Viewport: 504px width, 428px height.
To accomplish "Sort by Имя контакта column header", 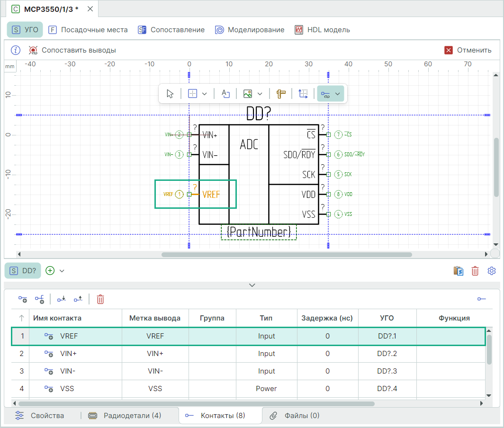I will (x=57, y=318).
